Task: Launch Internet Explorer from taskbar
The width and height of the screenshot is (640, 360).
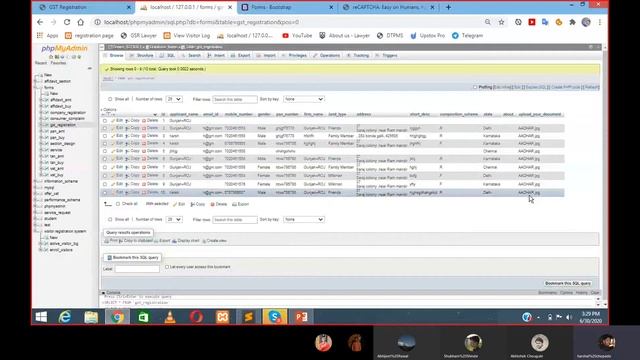Action: [65, 317]
